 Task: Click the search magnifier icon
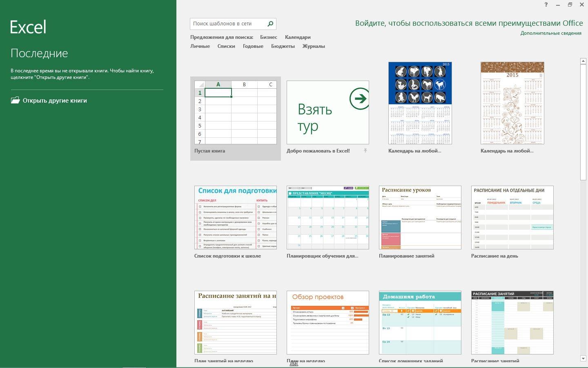coord(270,24)
